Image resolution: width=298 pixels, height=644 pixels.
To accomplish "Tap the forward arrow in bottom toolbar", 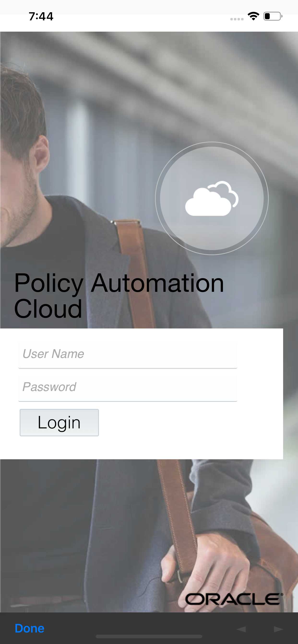I will click(x=279, y=629).
